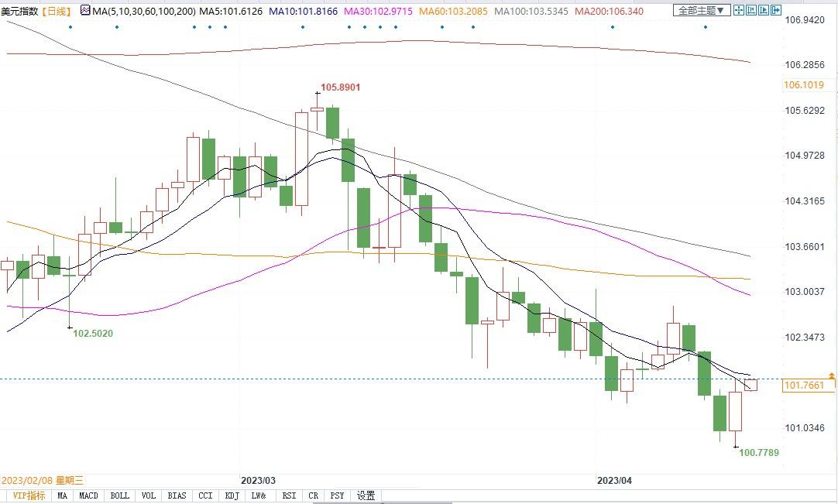Select the VIP指标 tab
The image size is (838, 504).
[29, 495]
